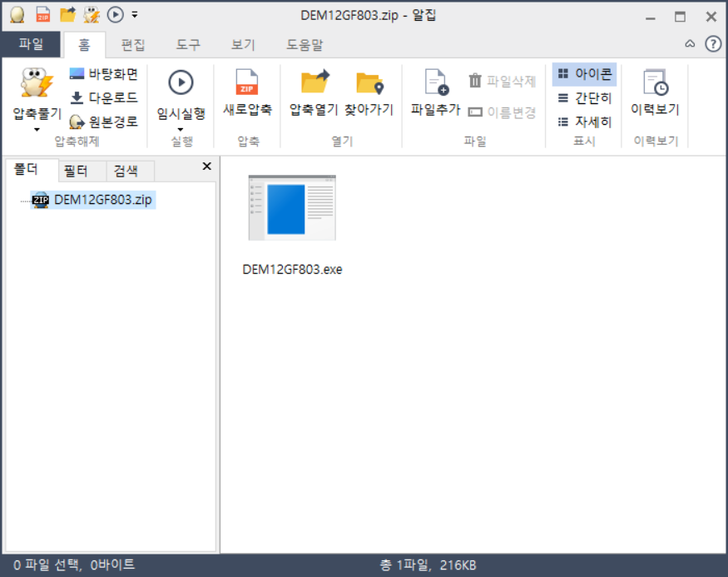Click the open archive folder quick access icon
This screenshot has width=728, height=577.
(x=67, y=15)
